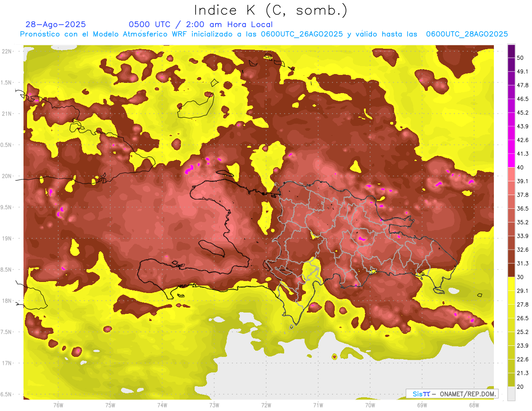Click the legend value '32.6'

click(522, 250)
